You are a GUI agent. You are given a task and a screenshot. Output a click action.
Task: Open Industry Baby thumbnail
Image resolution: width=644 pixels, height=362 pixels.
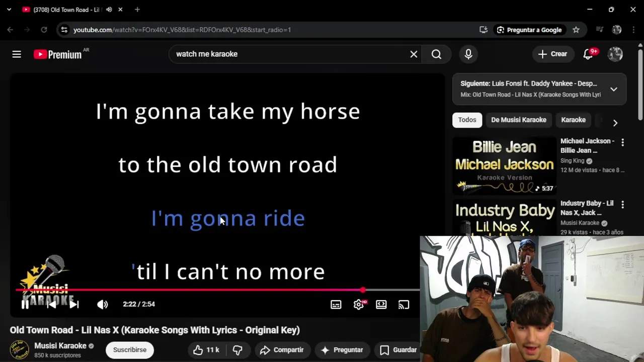[x=505, y=218]
